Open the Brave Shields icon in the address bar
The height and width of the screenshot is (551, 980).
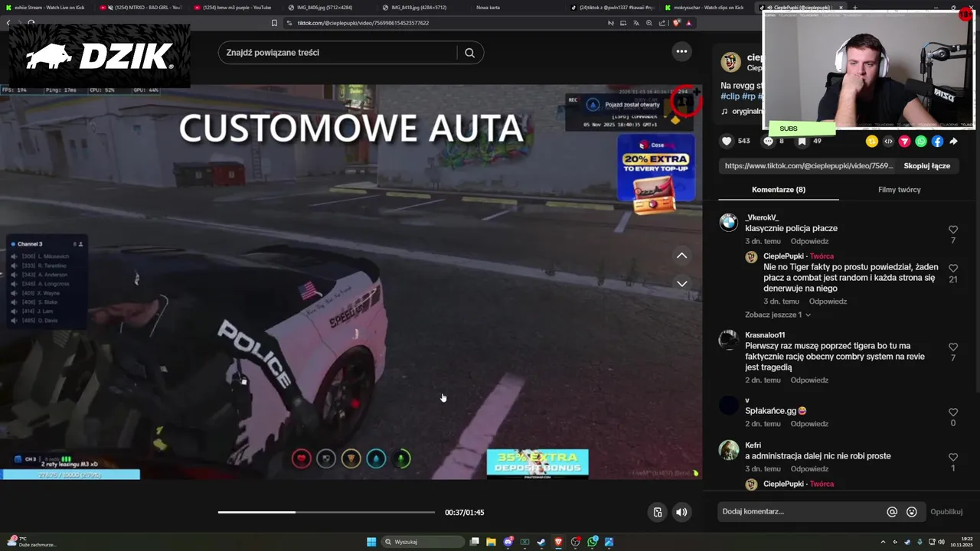[676, 23]
